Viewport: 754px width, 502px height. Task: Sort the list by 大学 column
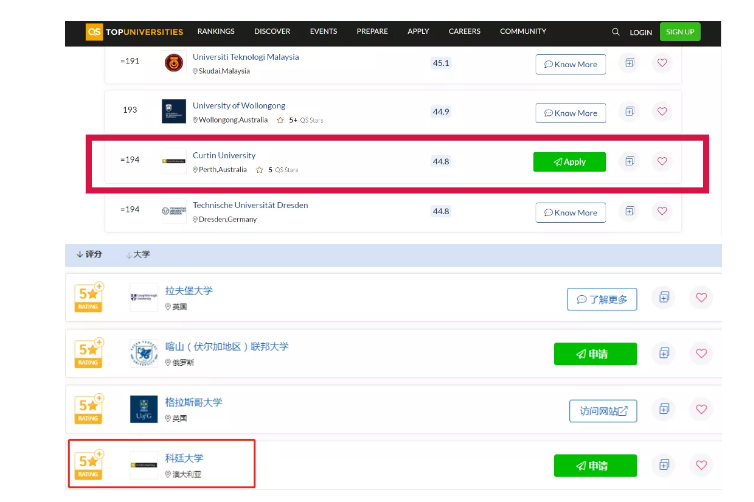click(x=138, y=254)
